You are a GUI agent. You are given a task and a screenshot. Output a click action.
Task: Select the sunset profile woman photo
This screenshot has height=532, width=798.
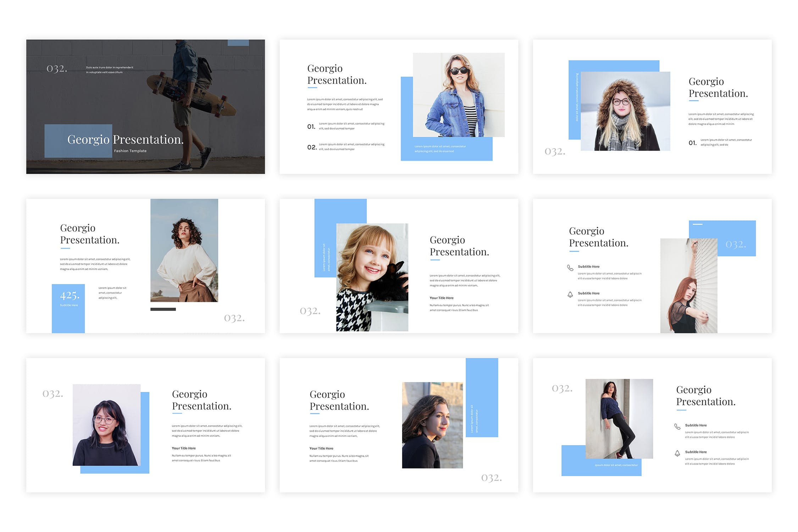[x=432, y=425]
